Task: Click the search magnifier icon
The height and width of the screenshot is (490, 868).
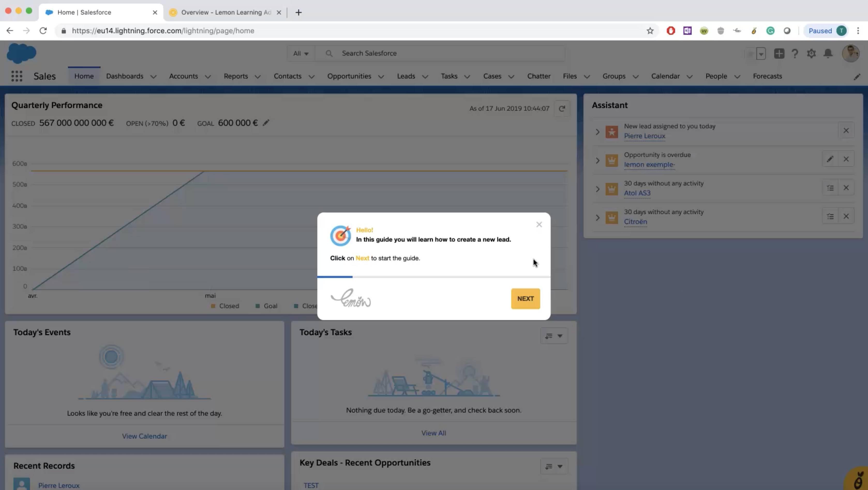Action: click(329, 53)
